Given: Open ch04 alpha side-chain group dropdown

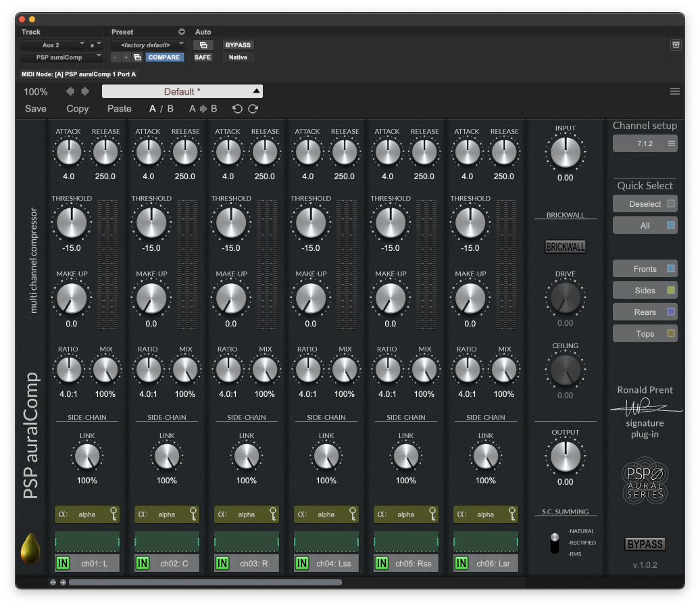Looking at the screenshot, I should click(x=326, y=514).
